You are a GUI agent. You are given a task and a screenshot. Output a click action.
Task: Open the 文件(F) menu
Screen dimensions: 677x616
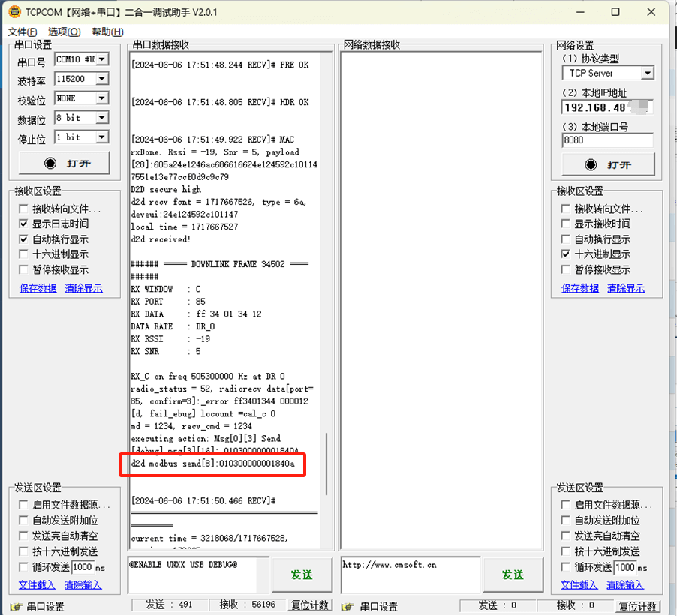(22, 32)
